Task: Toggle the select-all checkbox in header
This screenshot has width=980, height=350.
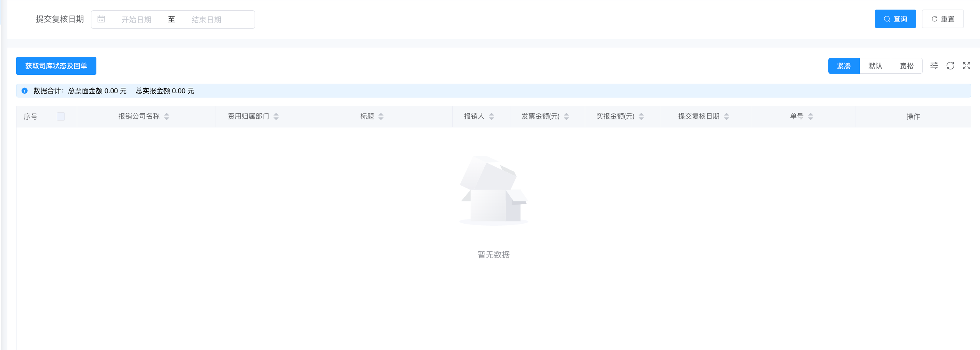Action: coord(61,116)
